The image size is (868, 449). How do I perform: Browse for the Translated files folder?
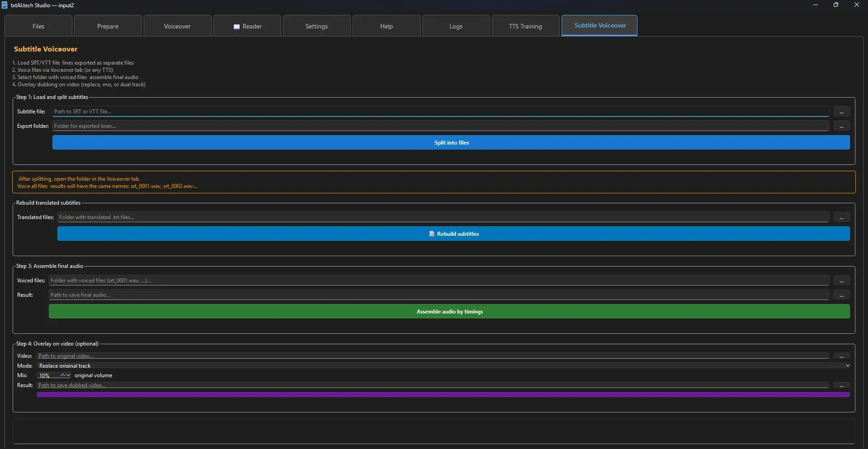[841, 217]
